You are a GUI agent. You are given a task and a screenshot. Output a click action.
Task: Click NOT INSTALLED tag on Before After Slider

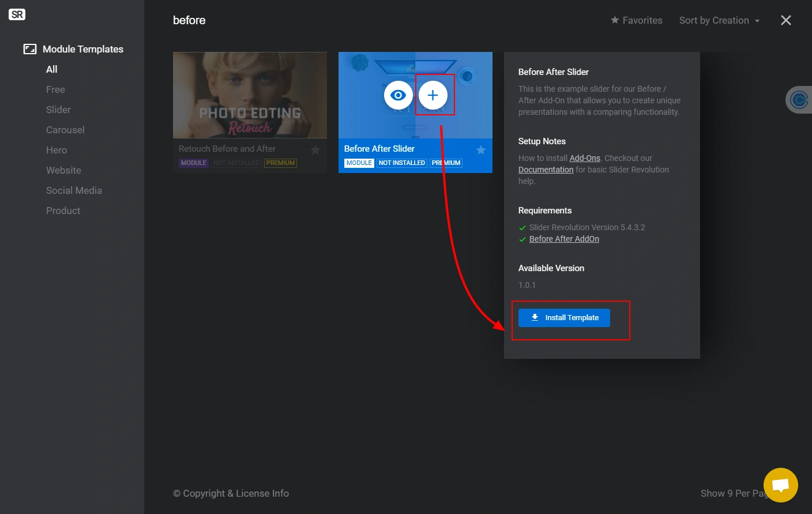[402, 163]
